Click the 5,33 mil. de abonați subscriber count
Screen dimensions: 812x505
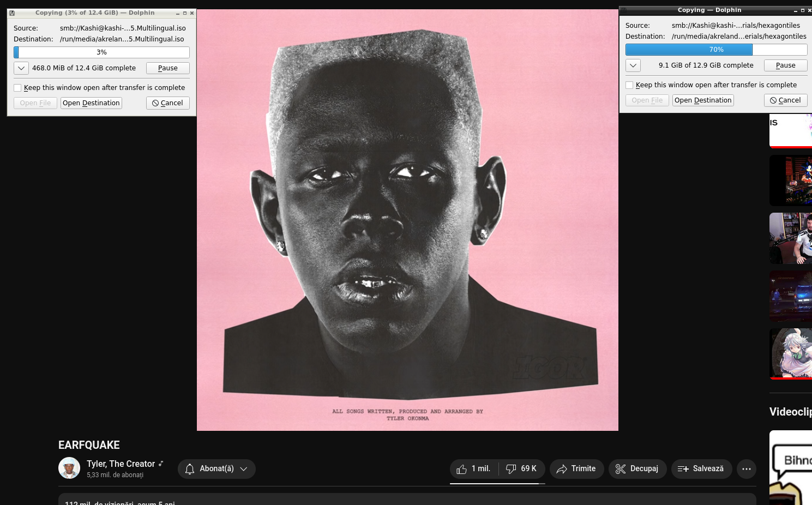115,476
